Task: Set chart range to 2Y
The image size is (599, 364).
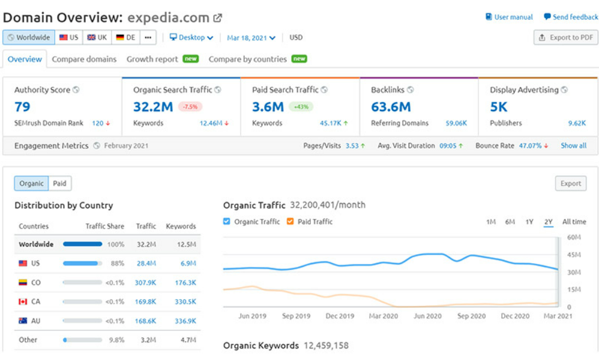Action: pos(548,222)
